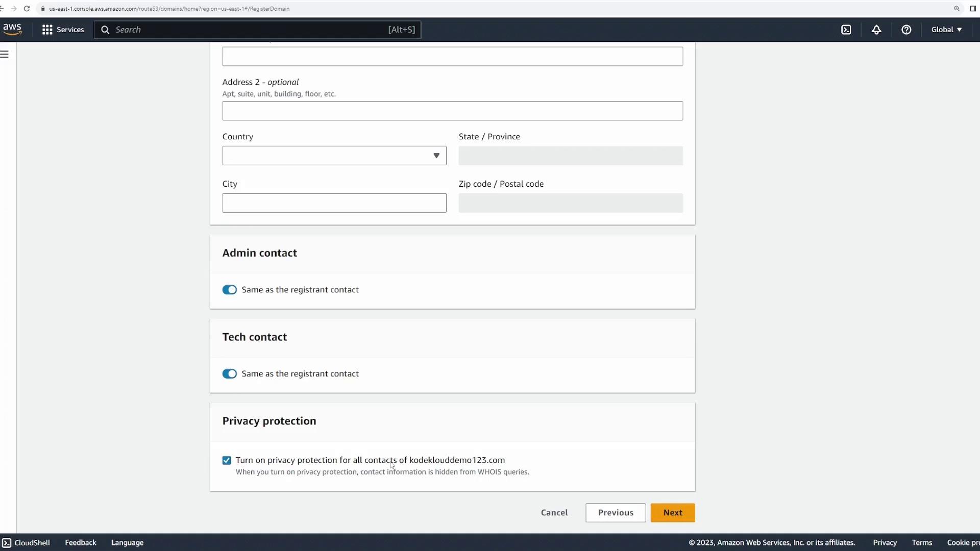Toggle Admin contact same as registrant
Image resolution: width=980 pixels, height=551 pixels.
pyautogui.click(x=230, y=290)
